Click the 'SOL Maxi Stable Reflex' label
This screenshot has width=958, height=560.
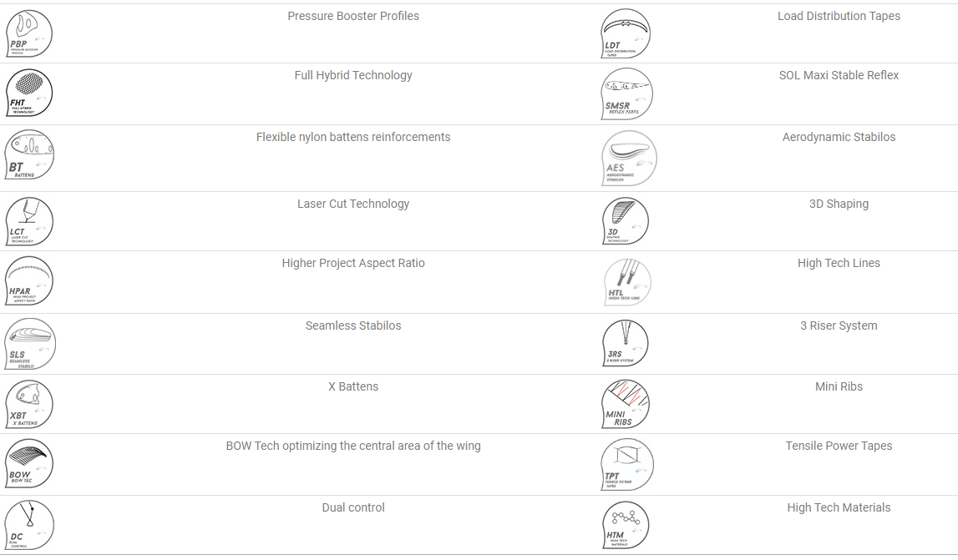pyautogui.click(x=839, y=75)
